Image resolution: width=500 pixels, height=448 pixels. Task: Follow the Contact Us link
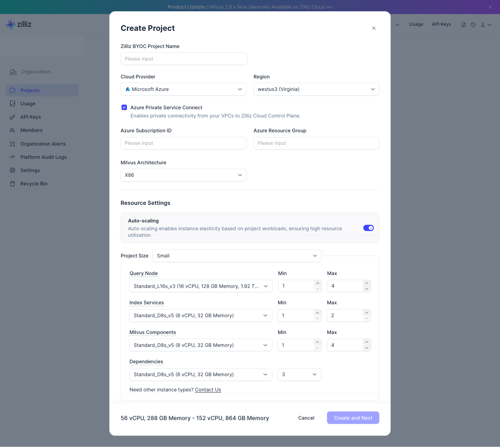(208, 390)
